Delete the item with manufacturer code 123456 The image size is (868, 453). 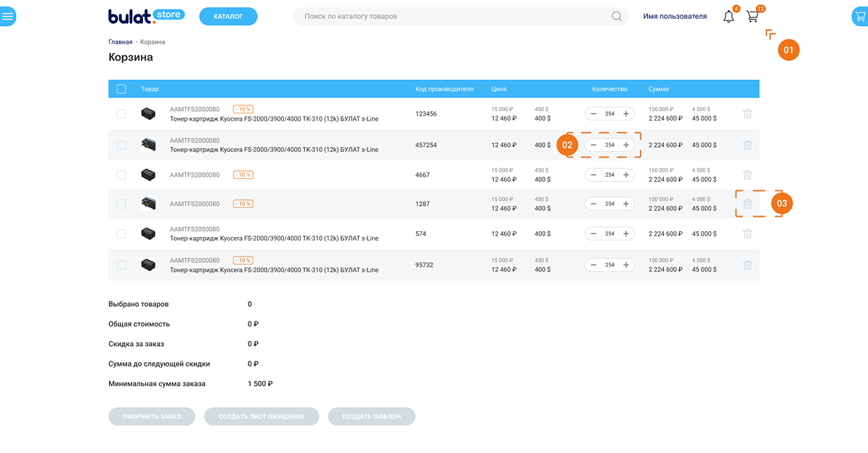point(747,114)
